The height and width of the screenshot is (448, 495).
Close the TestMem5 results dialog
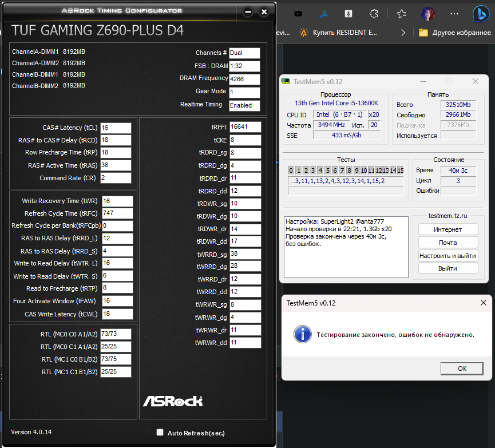484,303
